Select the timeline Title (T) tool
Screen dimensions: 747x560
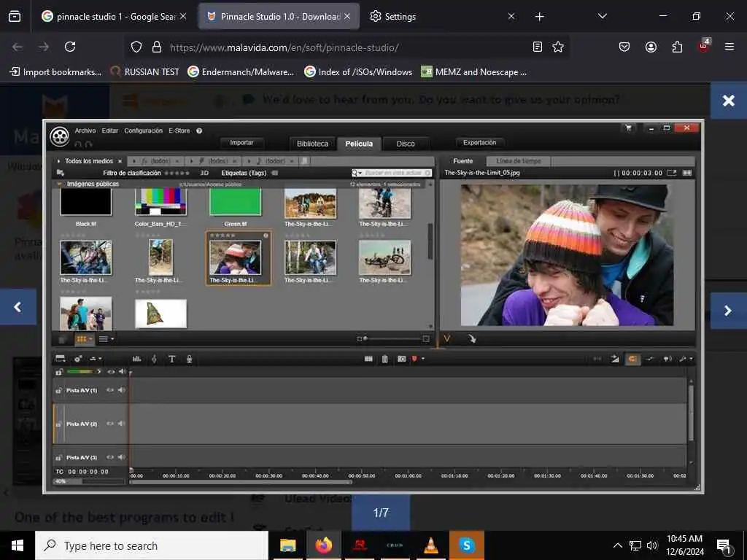(x=171, y=359)
